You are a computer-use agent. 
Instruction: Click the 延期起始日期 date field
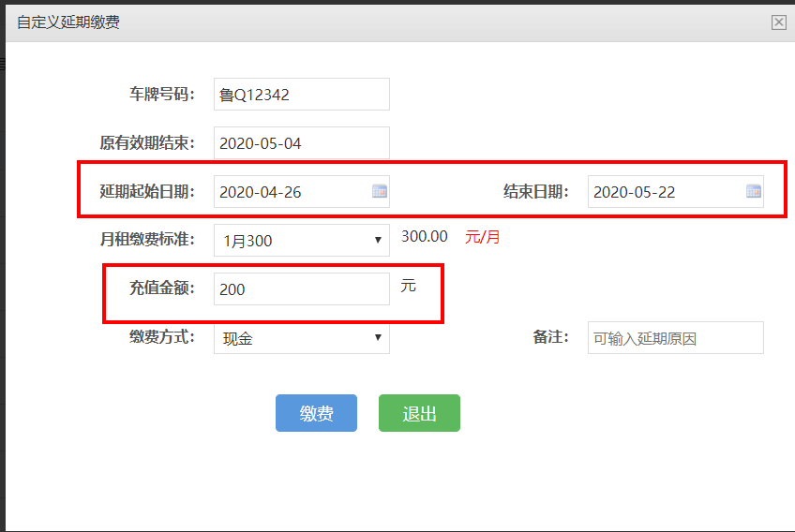[x=302, y=191]
